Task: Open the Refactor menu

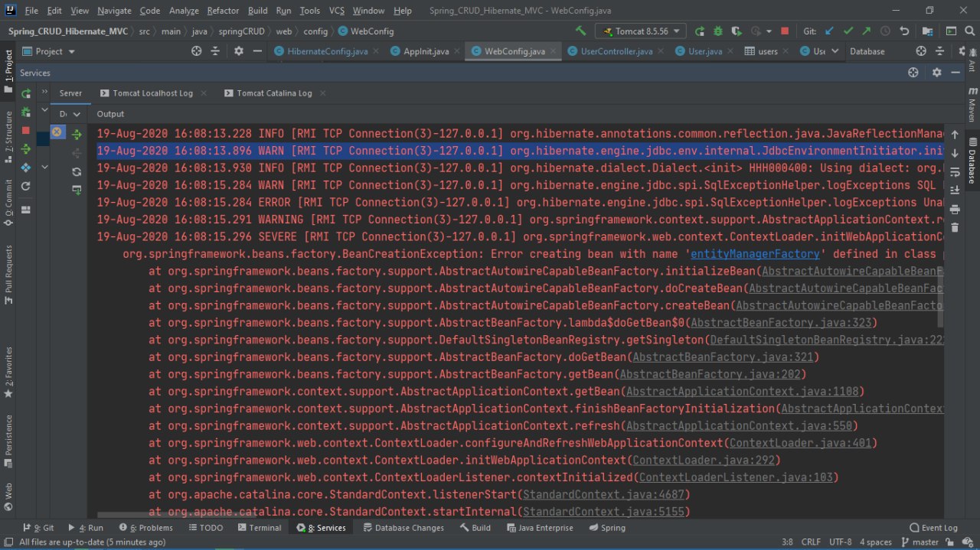Action: [x=223, y=11]
